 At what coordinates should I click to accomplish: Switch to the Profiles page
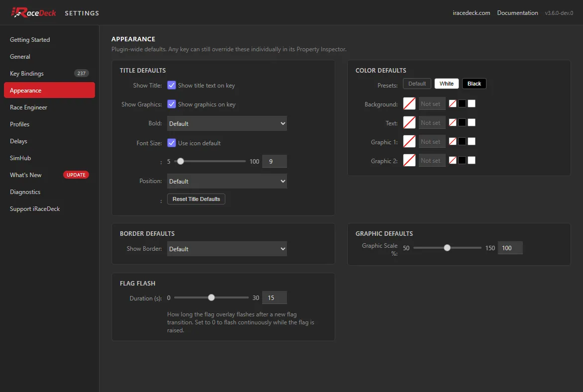pos(49,124)
